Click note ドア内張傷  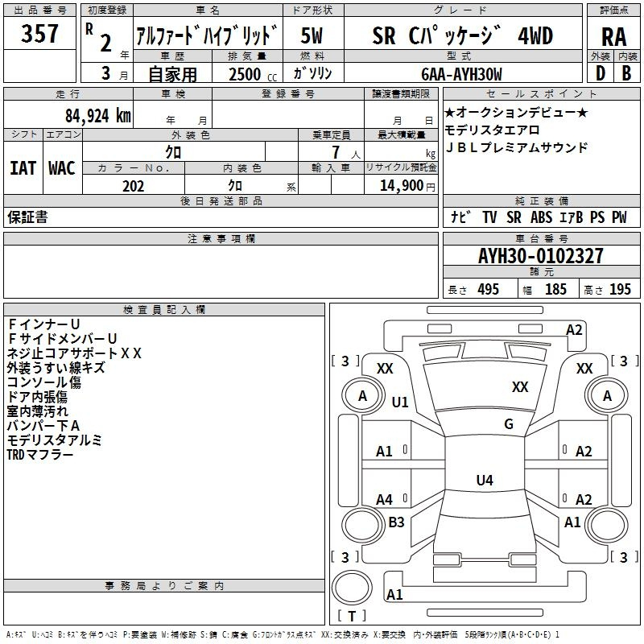click(37, 397)
